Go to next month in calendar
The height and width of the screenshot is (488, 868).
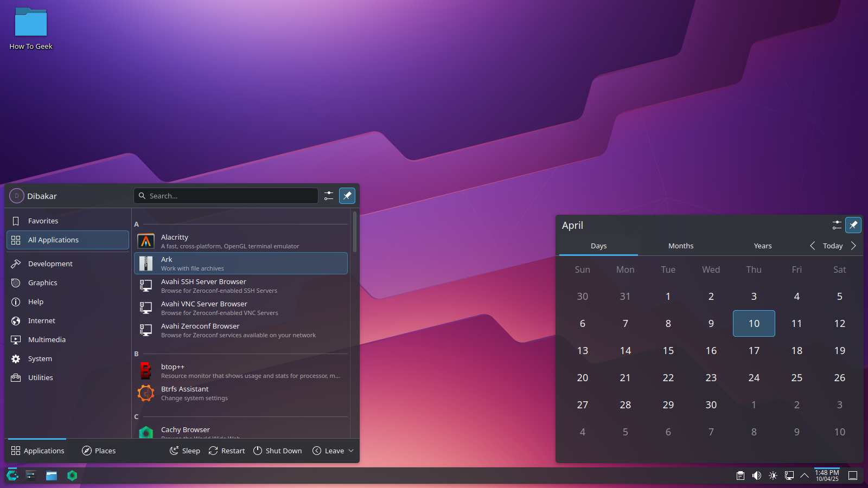[853, 246]
